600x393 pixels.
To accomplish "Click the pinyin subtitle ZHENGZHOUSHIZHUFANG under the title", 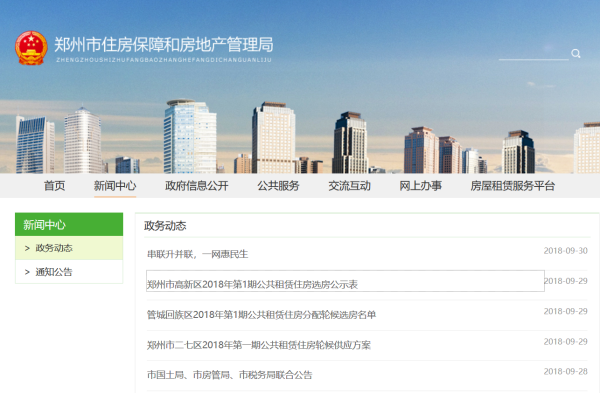I will [x=164, y=60].
